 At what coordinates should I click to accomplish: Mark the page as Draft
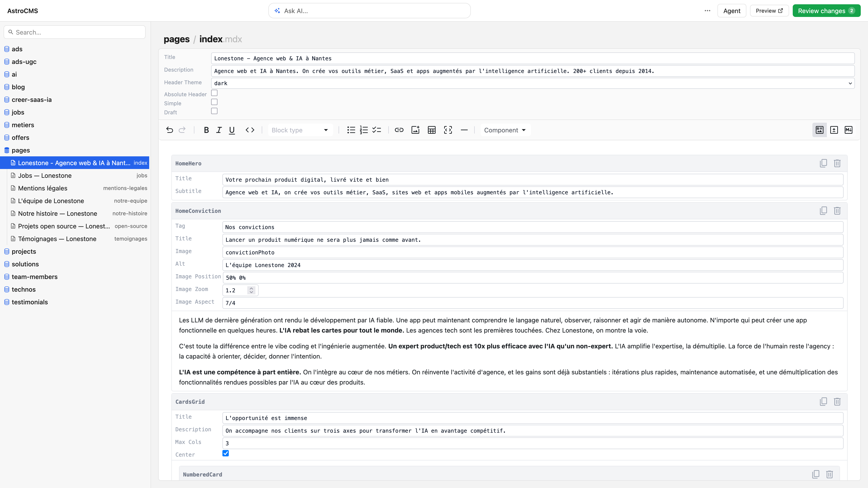[x=214, y=111]
